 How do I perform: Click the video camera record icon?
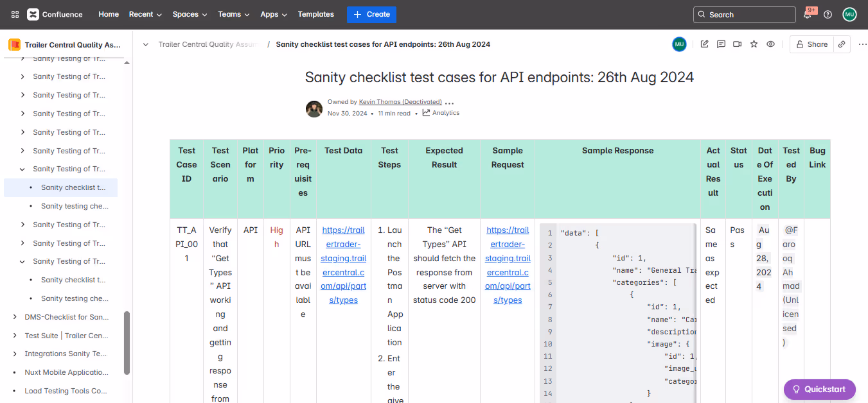tap(738, 44)
